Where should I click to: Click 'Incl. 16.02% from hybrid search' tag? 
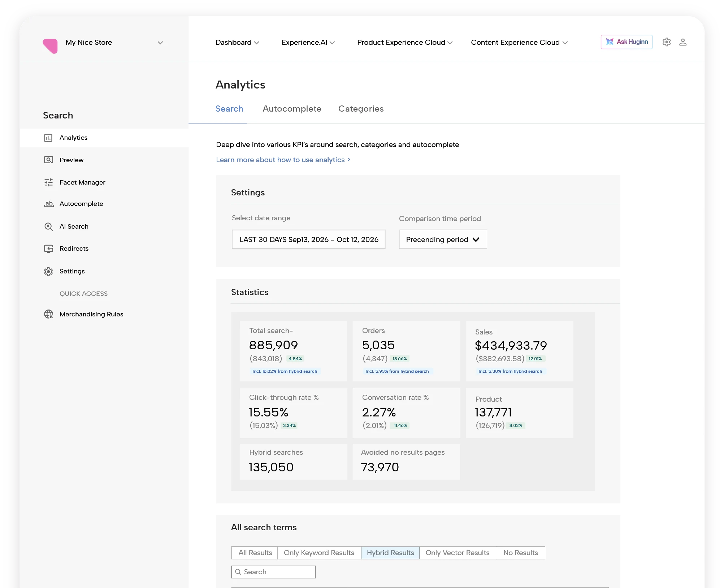[x=285, y=371]
